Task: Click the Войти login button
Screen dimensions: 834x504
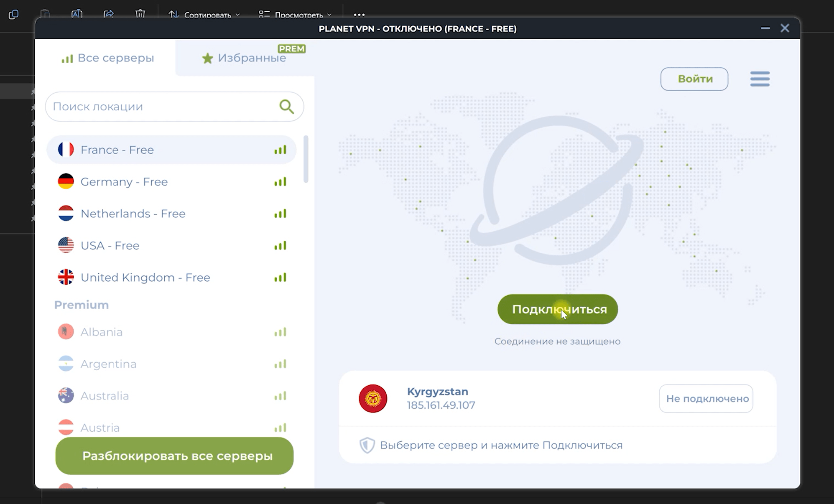Action: click(x=694, y=79)
